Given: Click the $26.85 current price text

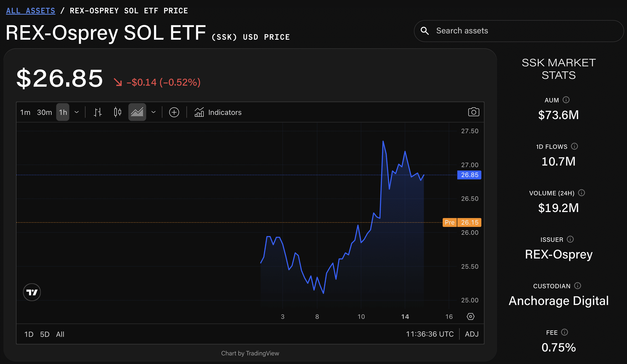Looking at the screenshot, I should click(x=60, y=78).
